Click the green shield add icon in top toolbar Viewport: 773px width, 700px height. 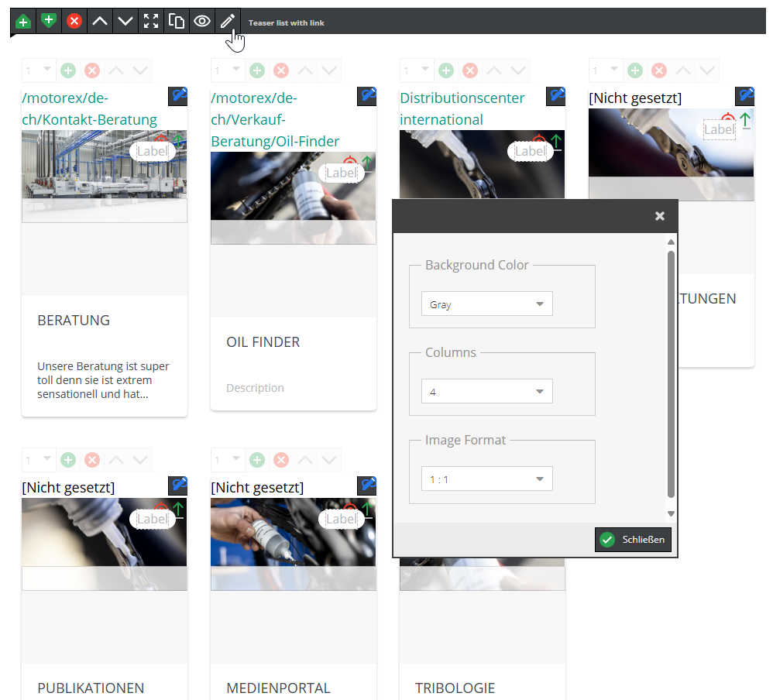click(x=49, y=22)
